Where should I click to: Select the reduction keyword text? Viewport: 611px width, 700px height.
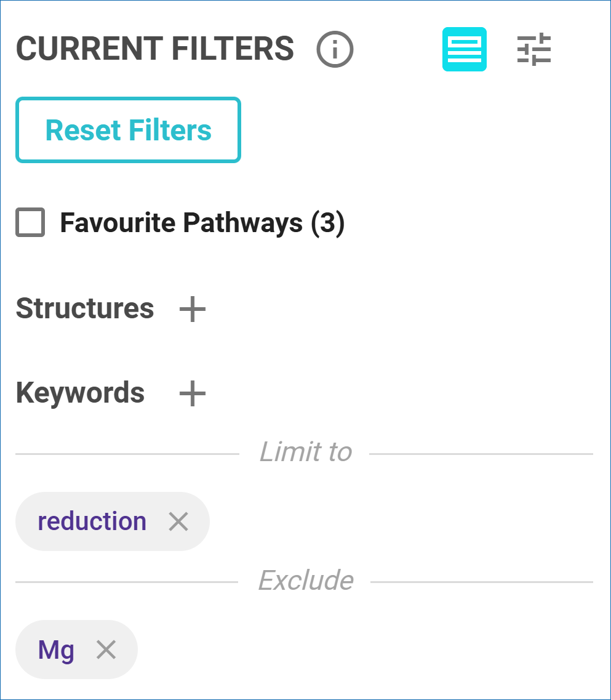tap(92, 521)
